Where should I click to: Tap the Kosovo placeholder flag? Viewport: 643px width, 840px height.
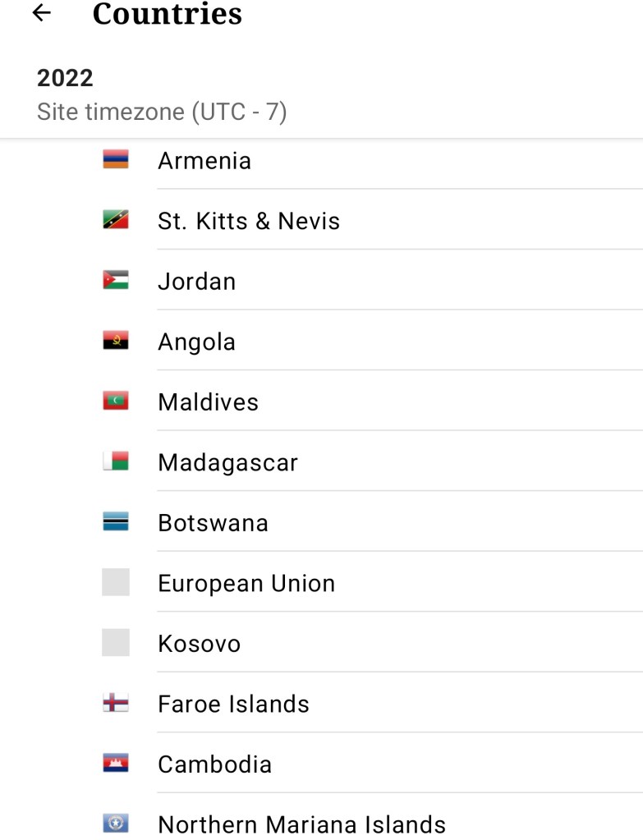coord(116,643)
